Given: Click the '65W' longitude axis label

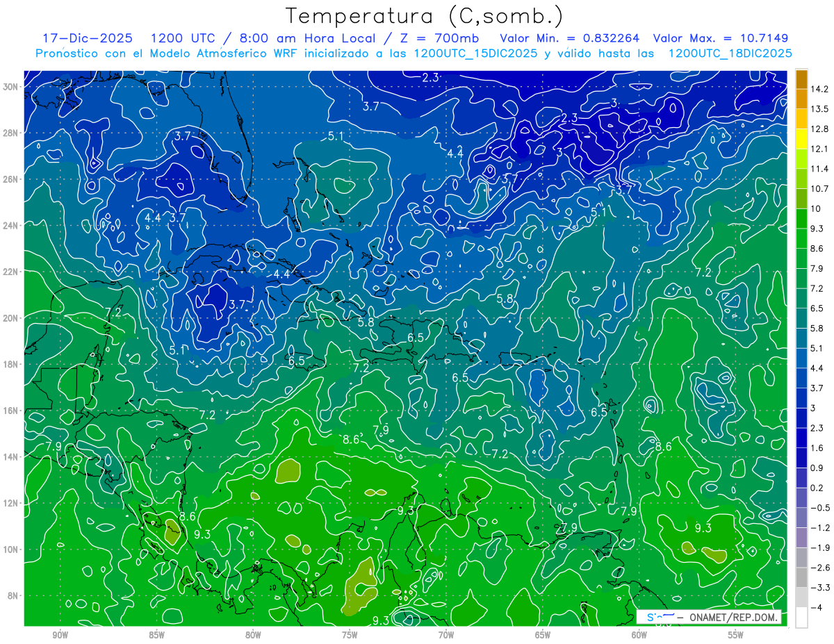Looking at the screenshot, I should 543,635.
